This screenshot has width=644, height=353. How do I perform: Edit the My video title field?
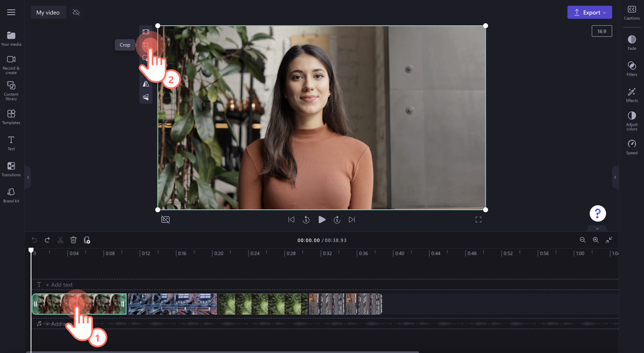point(48,12)
